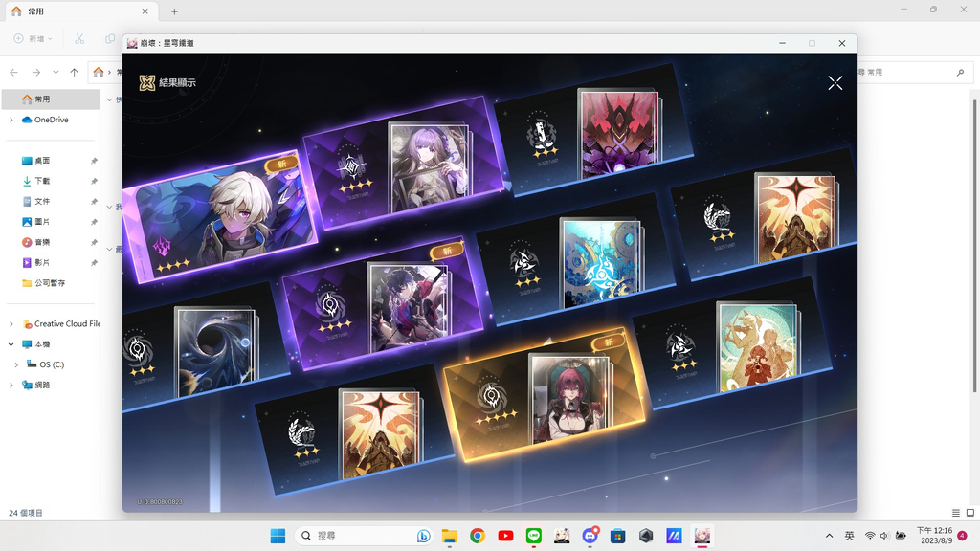
Task: Open Discord from the taskbar
Action: [590, 536]
